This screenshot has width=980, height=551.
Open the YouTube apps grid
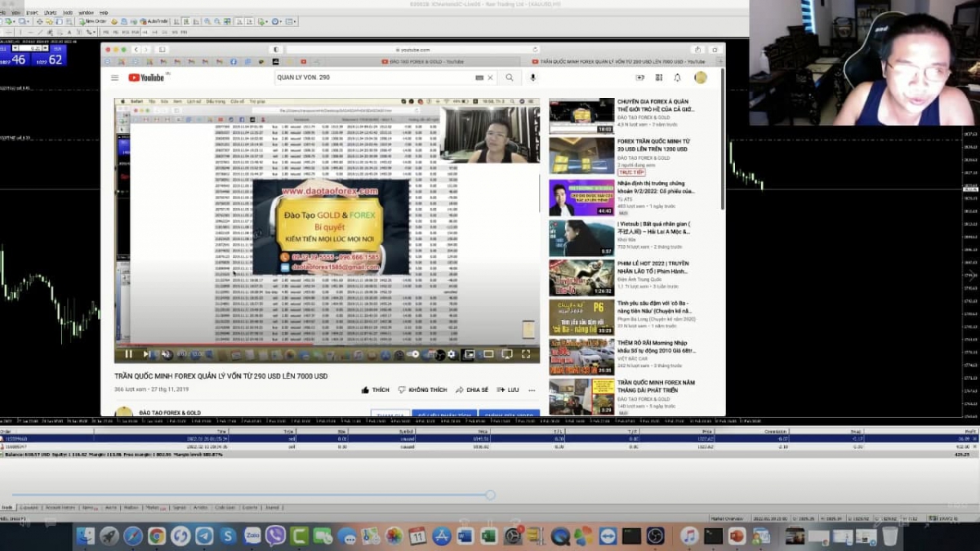tap(658, 78)
